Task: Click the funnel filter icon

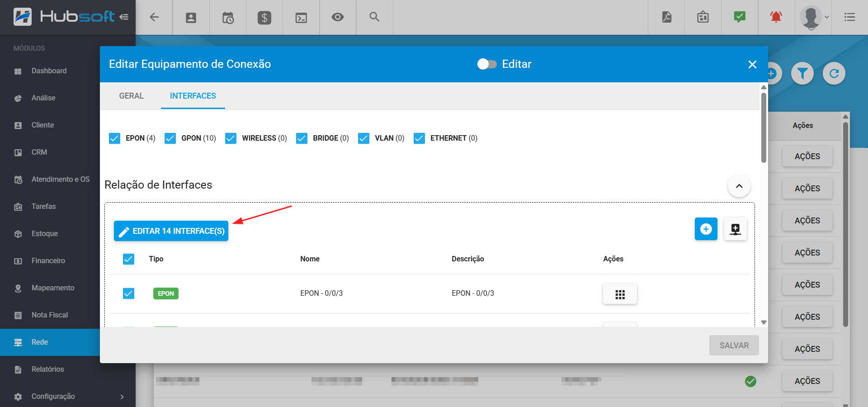Action: point(802,73)
